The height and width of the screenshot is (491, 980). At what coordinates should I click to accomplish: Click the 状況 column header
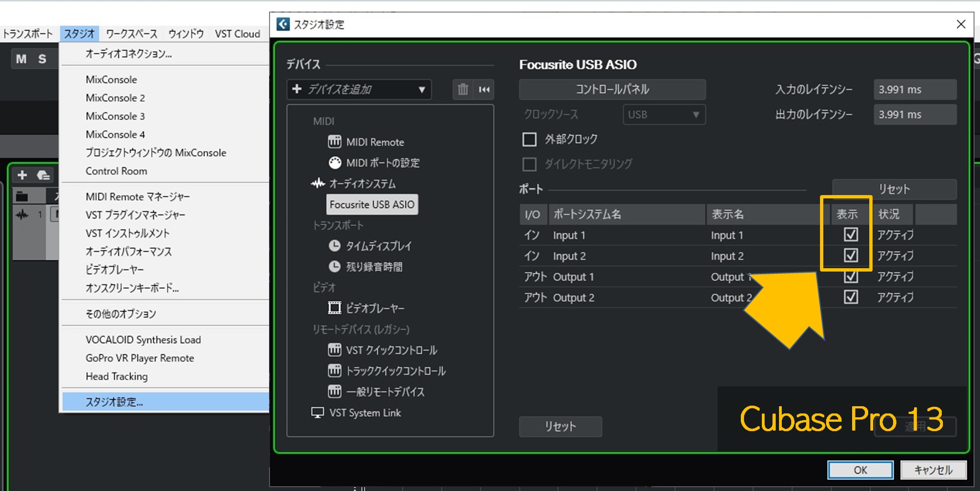click(893, 214)
